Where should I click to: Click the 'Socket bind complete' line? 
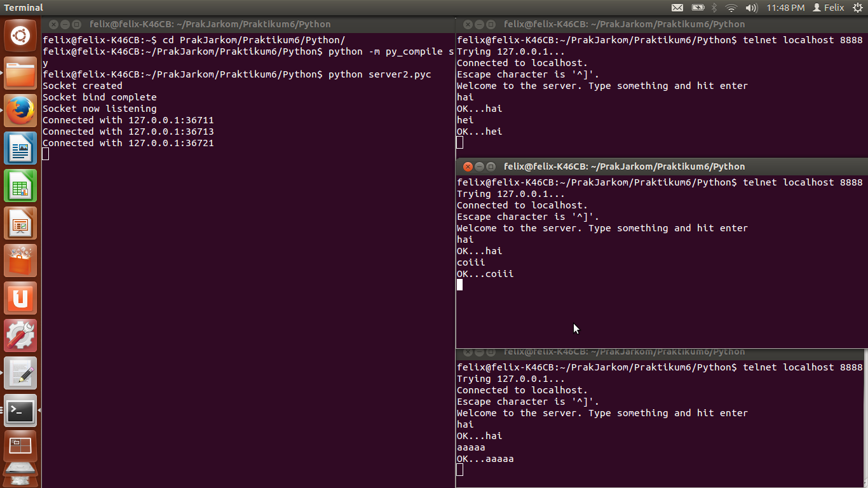coord(100,97)
